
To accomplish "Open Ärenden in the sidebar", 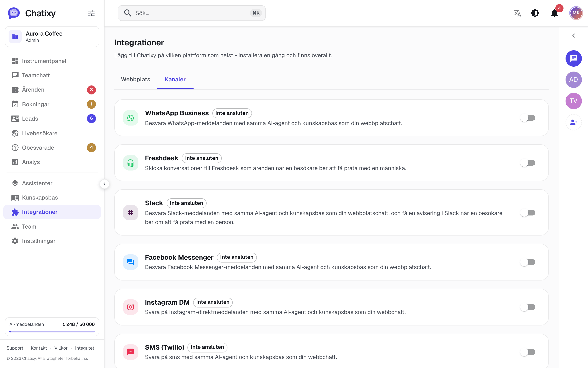I will point(52,90).
